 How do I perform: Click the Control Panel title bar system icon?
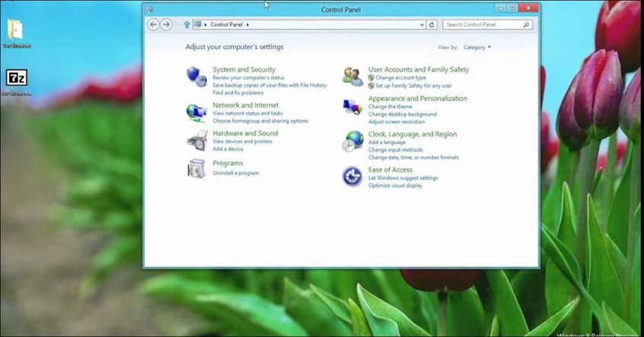pyautogui.click(x=149, y=9)
